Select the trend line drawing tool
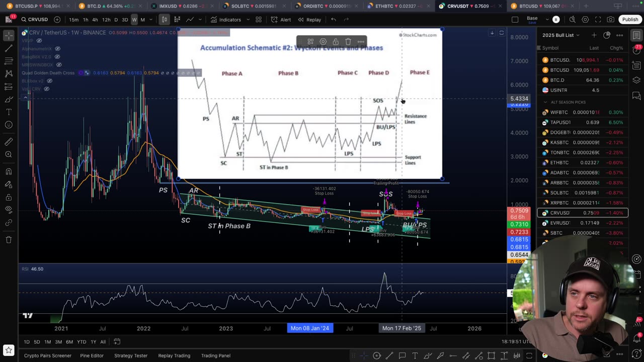Viewport: 644px width, 362px height. click(x=9, y=48)
